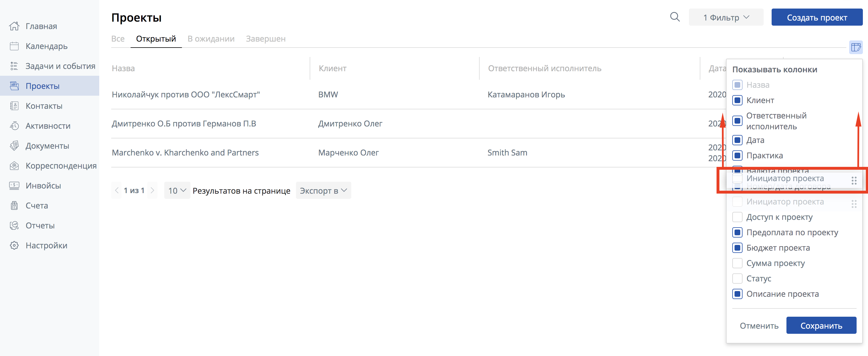Open project Николайчук против ООО "ЛексСмарт"
This screenshot has height=356, width=868.
coord(186,95)
